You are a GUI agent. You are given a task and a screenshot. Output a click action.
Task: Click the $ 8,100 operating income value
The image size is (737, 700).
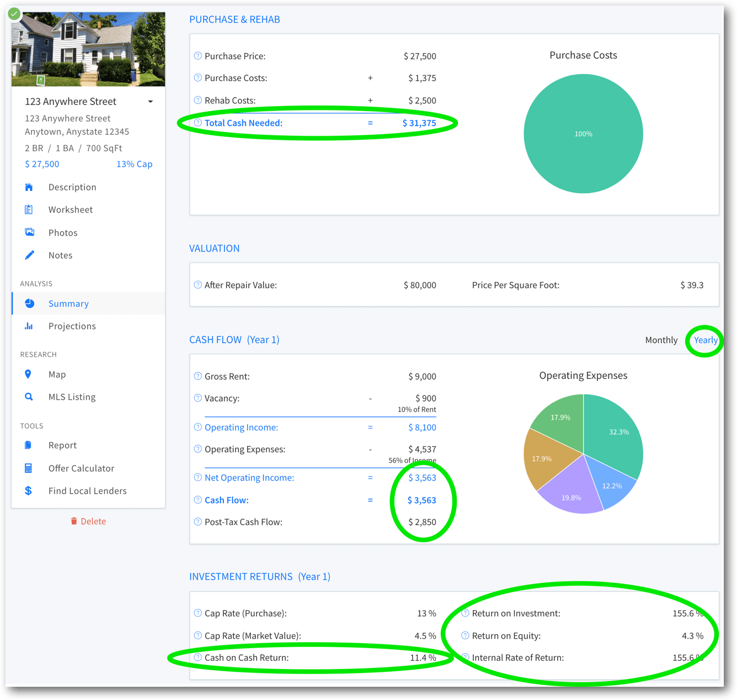click(x=422, y=427)
